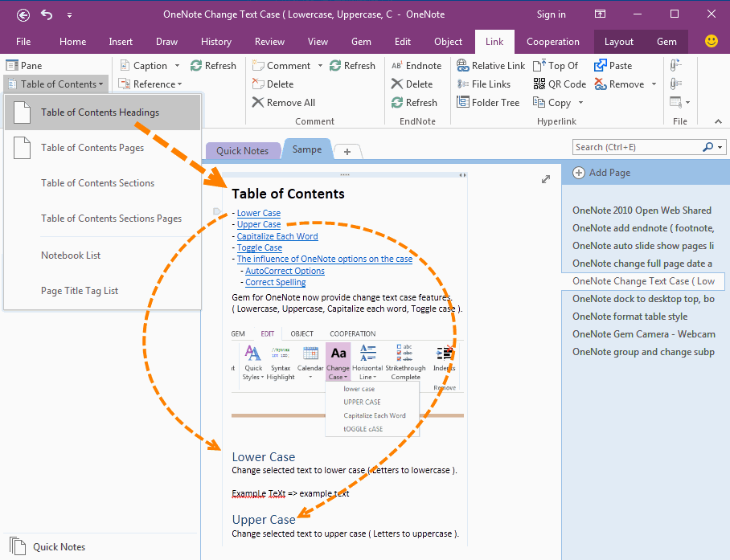Choose Notebook List menu item

(x=102, y=255)
